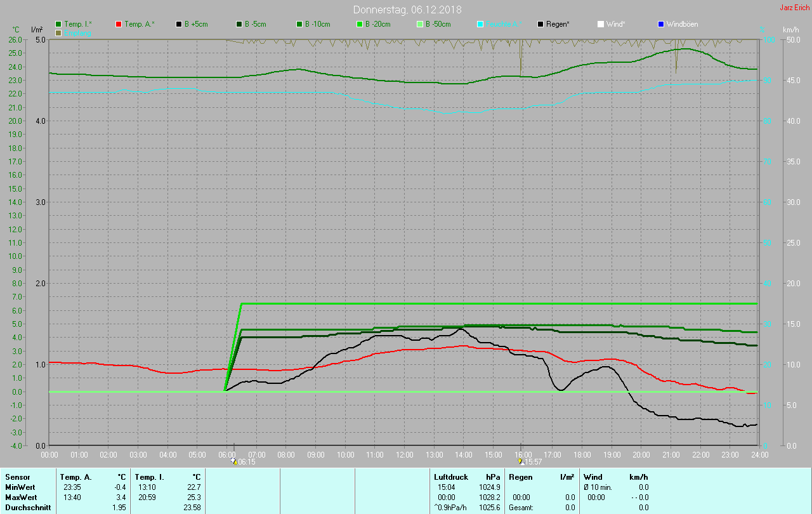Select the Luftdruck header in statistics table
This screenshot has width=812, height=514.
click(x=450, y=477)
